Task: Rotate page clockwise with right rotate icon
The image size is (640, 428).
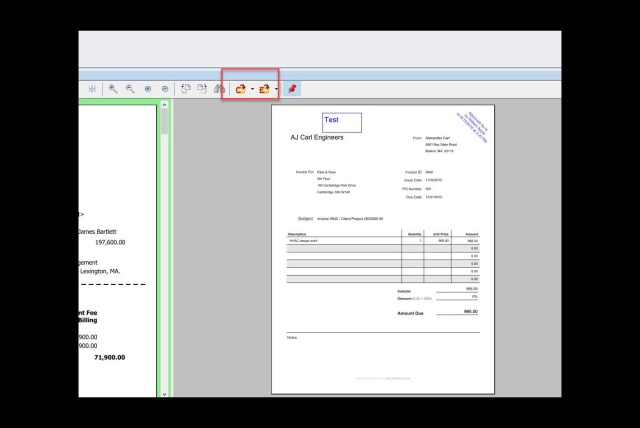Action: tap(202, 89)
